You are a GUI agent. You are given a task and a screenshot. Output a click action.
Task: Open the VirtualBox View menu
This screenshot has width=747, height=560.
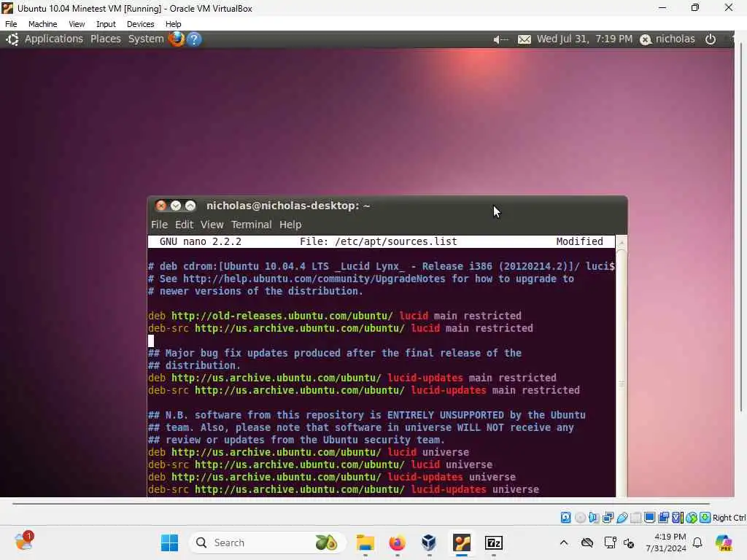76,24
